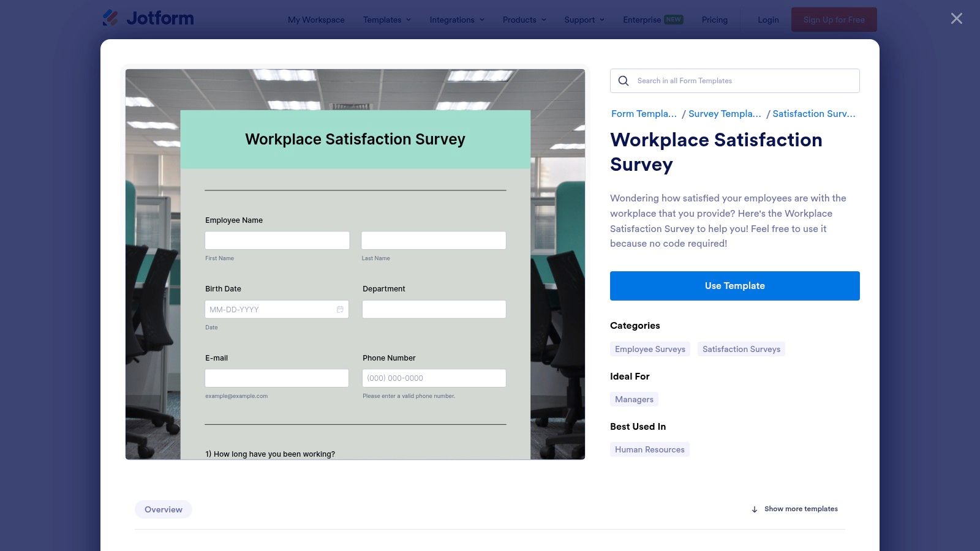This screenshot has width=980, height=551.
Task: Switch to the Overview tab
Action: click(164, 509)
